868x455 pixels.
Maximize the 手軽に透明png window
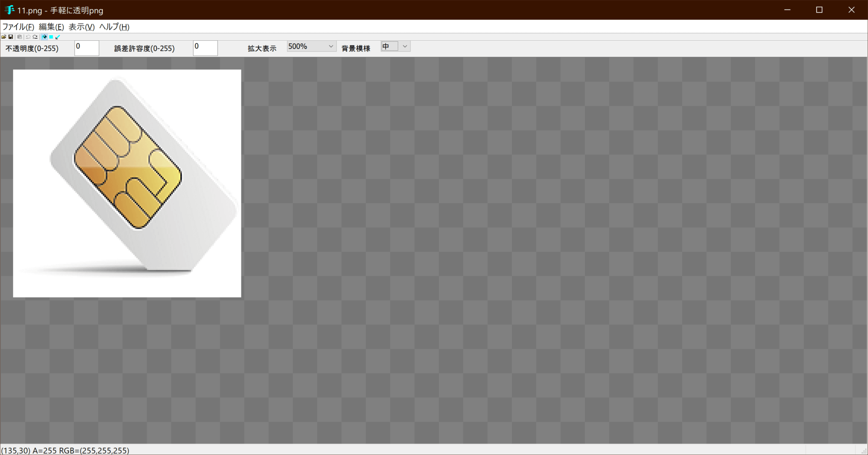click(x=819, y=10)
